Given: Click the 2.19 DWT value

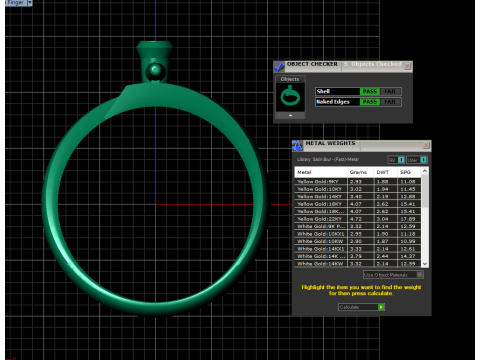Looking at the screenshot, I should click(382, 197).
